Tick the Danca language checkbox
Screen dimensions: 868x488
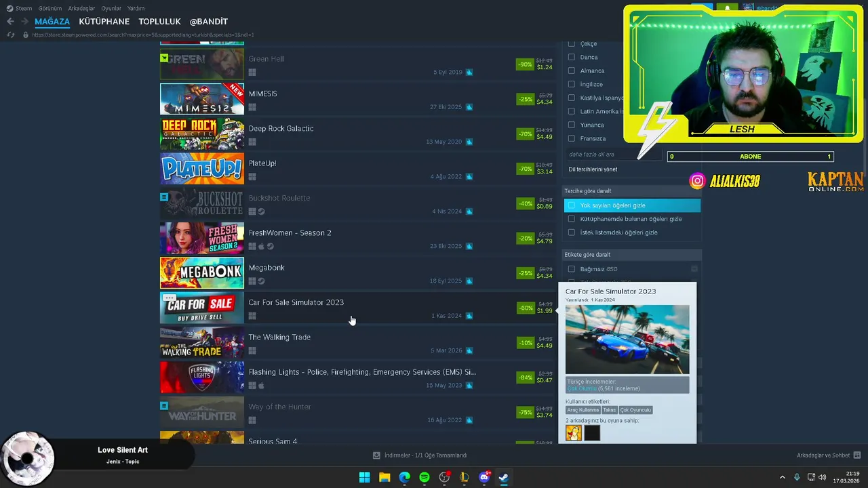tap(571, 57)
